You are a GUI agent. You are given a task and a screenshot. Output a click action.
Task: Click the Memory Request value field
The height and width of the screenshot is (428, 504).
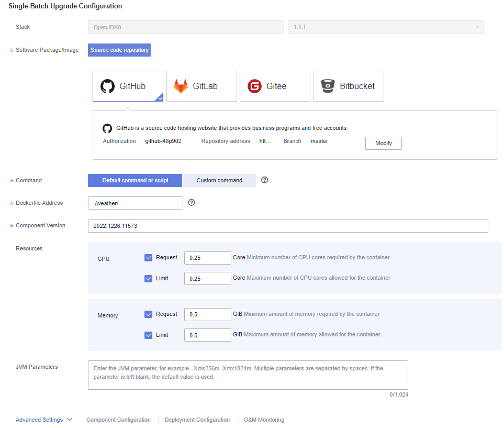coord(208,314)
